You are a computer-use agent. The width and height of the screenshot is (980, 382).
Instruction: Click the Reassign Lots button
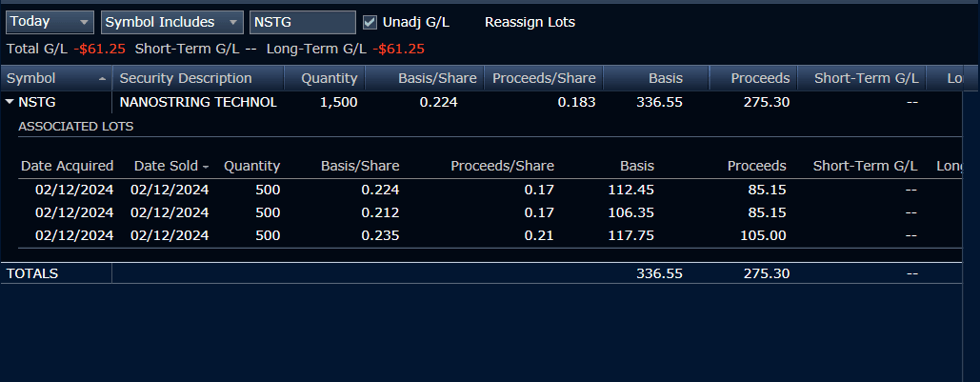[530, 22]
